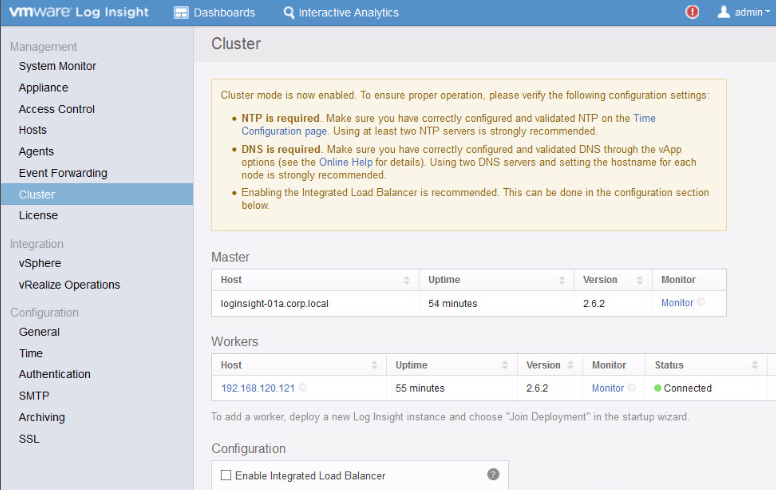Image resolution: width=776 pixels, height=490 pixels.
Task: Sort Workers table by Version column
Action: coord(550,365)
